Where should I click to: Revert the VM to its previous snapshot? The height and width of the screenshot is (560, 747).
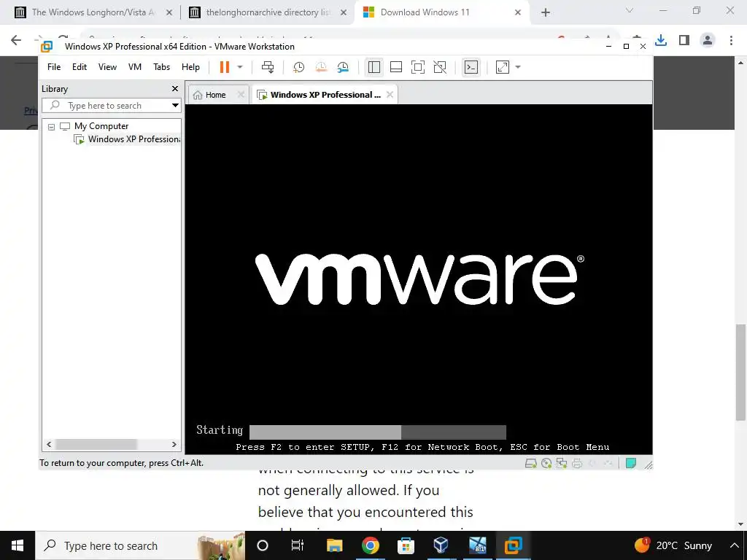coord(321,67)
